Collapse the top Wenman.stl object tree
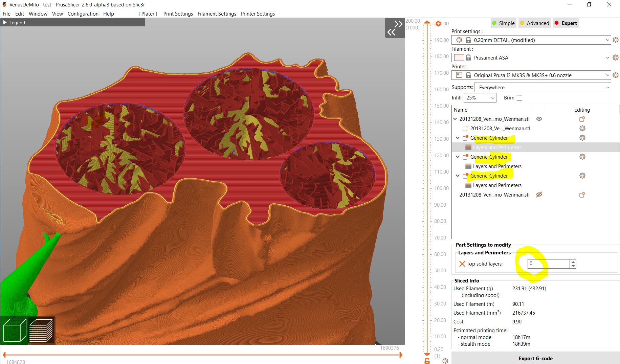Screen dimensions: 620x364 (x=455, y=119)
